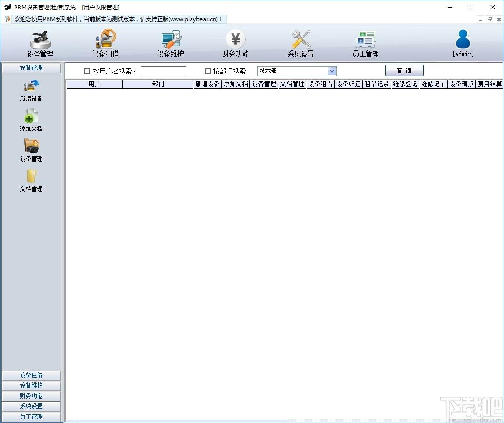This screenshot has width=504, height=423.
Task: Open 财务功能 yen icon
Action: pos(236,39)
